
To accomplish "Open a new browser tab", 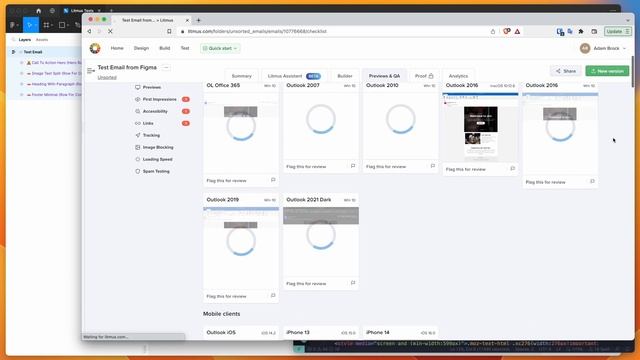I will pyautogui.click(x=199, y=20).
